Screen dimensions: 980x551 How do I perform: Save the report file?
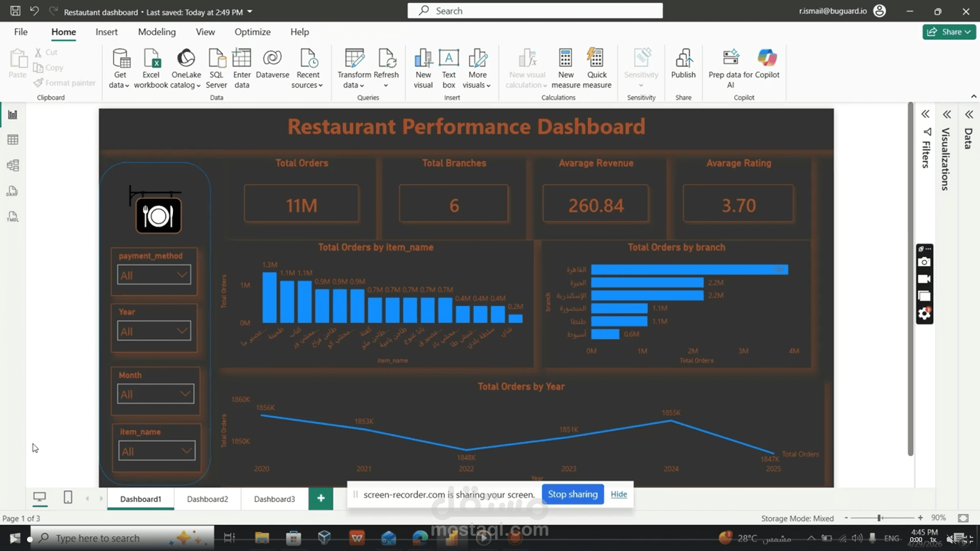tap(15, 11)
